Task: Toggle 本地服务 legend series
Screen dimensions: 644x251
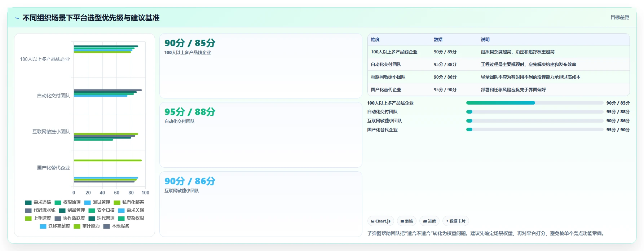Action: coord(116,226)
